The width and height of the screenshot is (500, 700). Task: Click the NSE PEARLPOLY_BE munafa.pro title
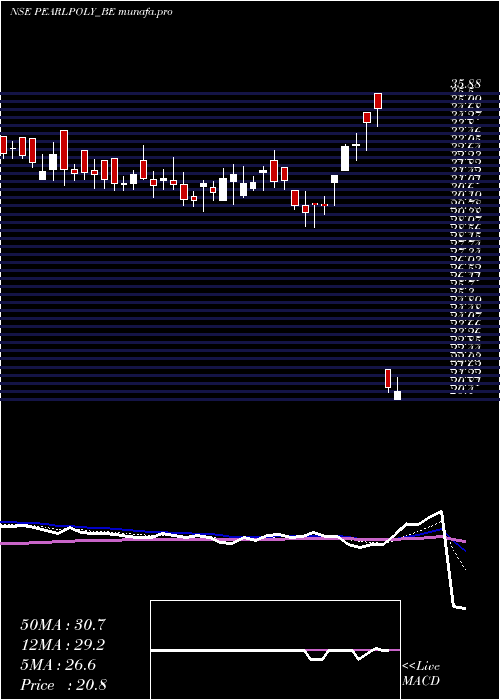pos(91,12)
